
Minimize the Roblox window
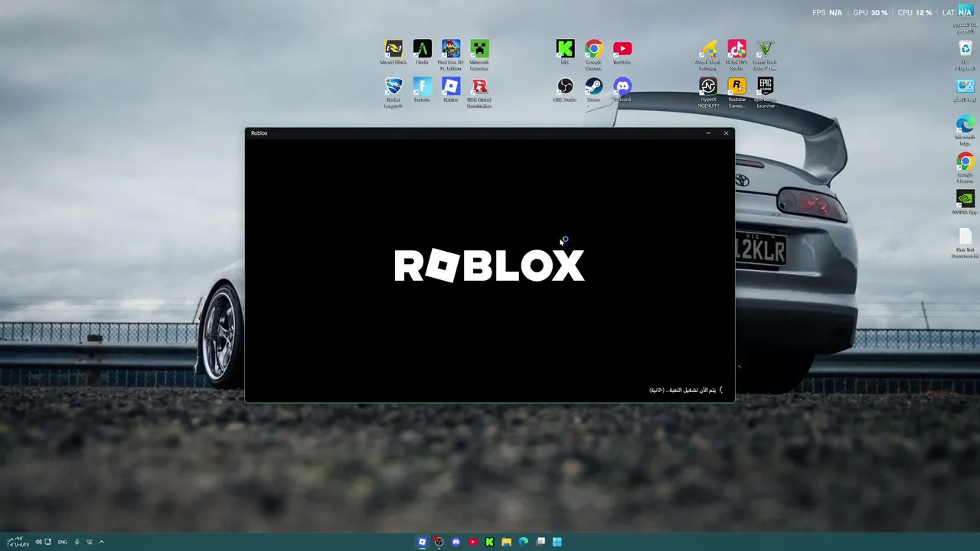pos(708,133)
